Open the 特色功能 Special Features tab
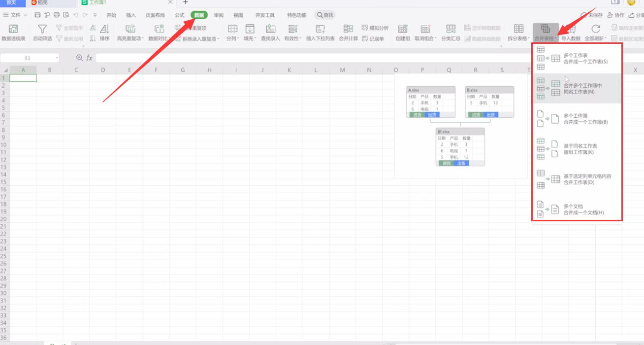The width and height of the screenshot is (644, 345). pos(296,15)
